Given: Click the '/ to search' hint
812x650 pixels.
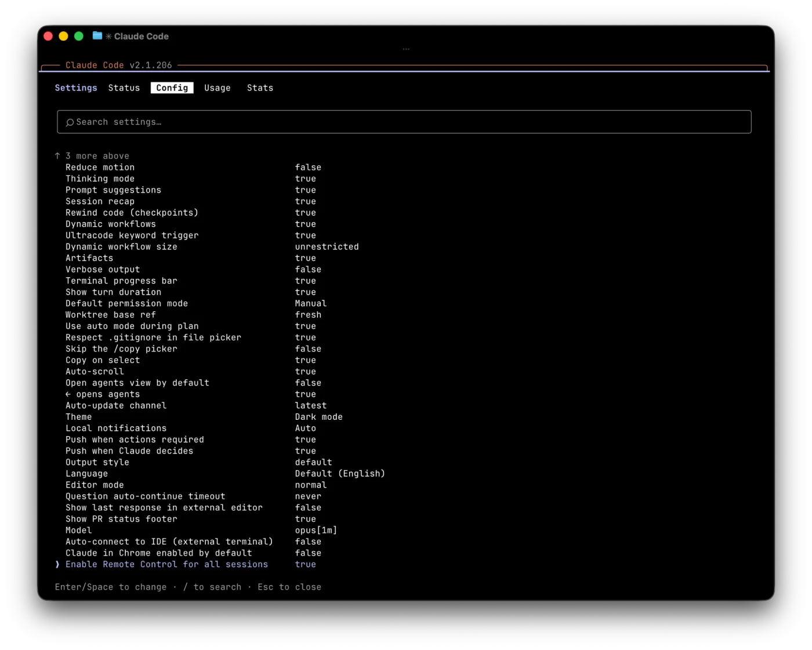Looking at the screenshot, I should tap(212, 587).
